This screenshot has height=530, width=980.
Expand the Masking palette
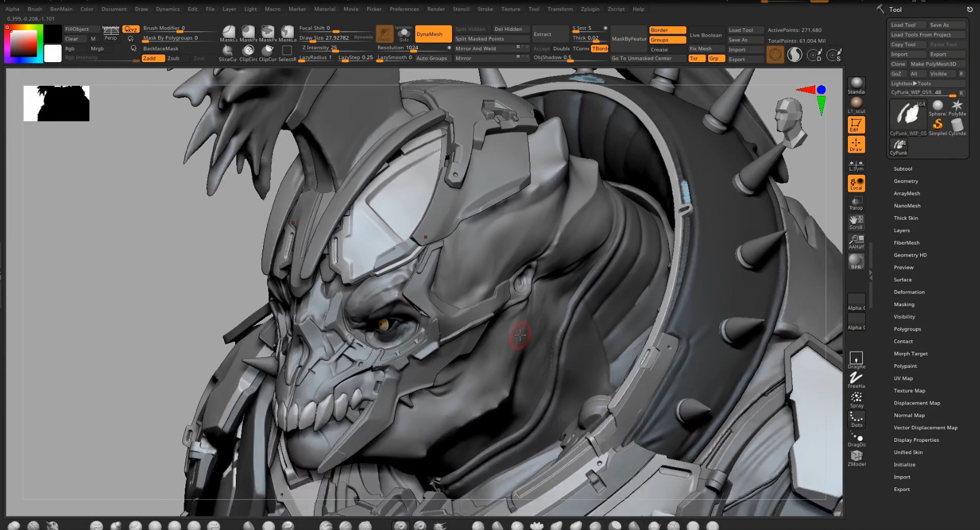(x=904, y=304)
